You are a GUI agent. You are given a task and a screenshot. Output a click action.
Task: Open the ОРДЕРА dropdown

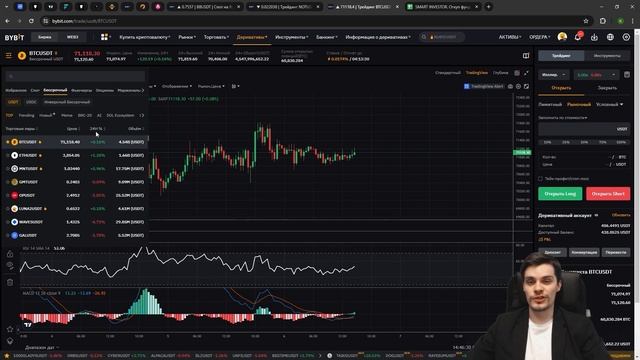[x=540, y=37]
